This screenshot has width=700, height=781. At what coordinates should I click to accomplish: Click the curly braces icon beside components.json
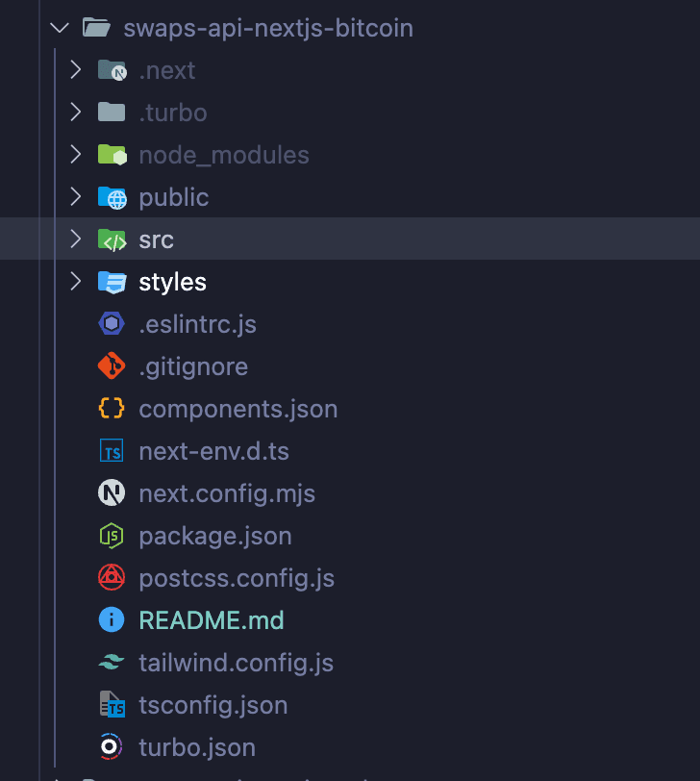tap(112, 409)
